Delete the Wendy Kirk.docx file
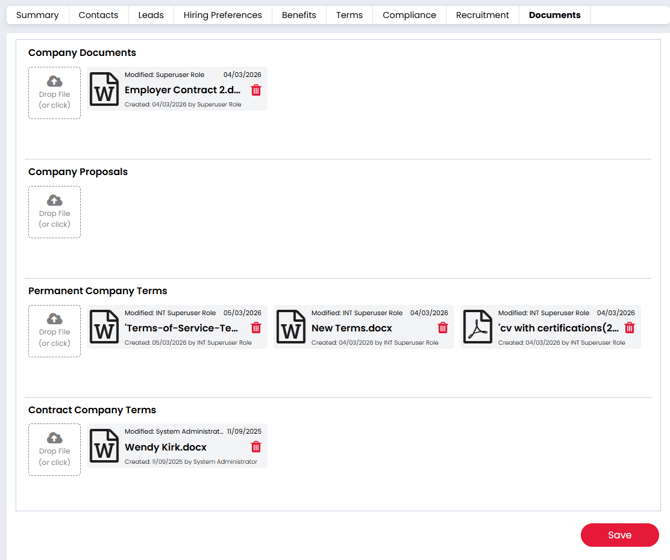The width and height of the screenshot is (670, 560). (256, 447)
